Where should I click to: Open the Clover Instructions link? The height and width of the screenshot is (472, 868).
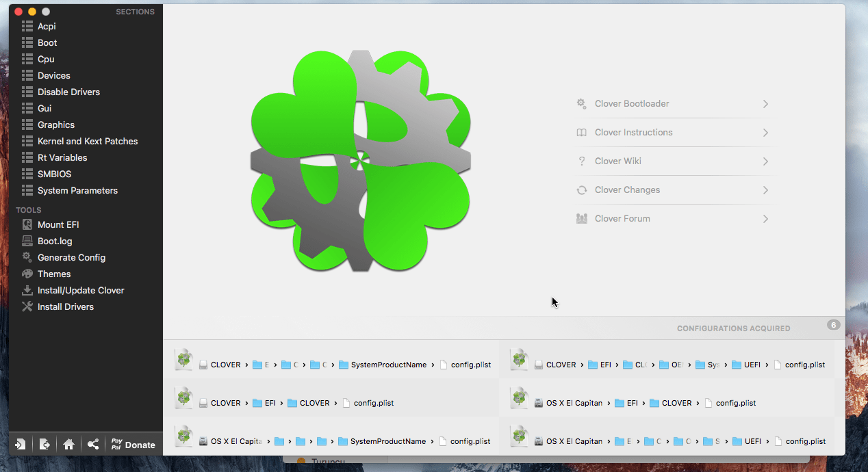(674, 133)
